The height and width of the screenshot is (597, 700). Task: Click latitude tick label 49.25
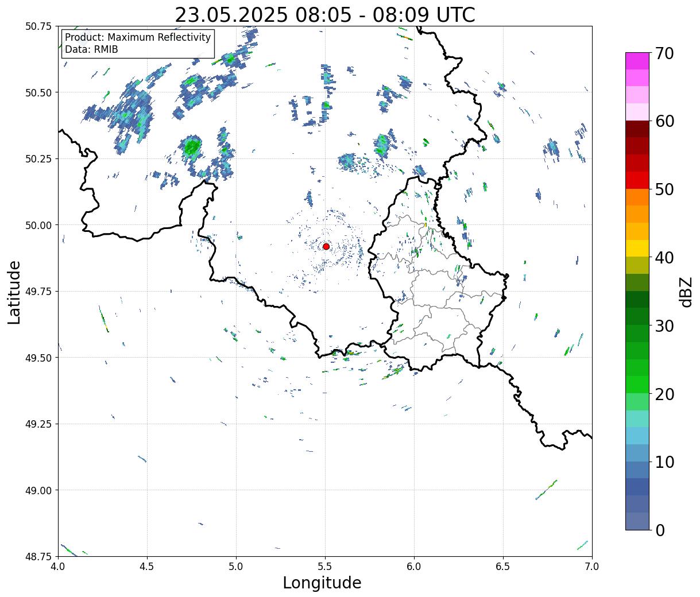tap(38, 424)
